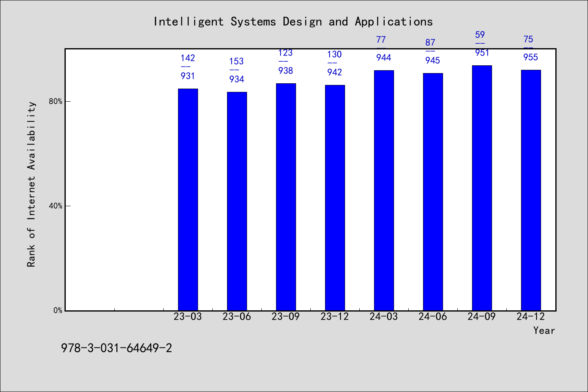Click the x-axis label '24-03'
588x392 pixels.
pyautogui.click(x=384, y=316)
